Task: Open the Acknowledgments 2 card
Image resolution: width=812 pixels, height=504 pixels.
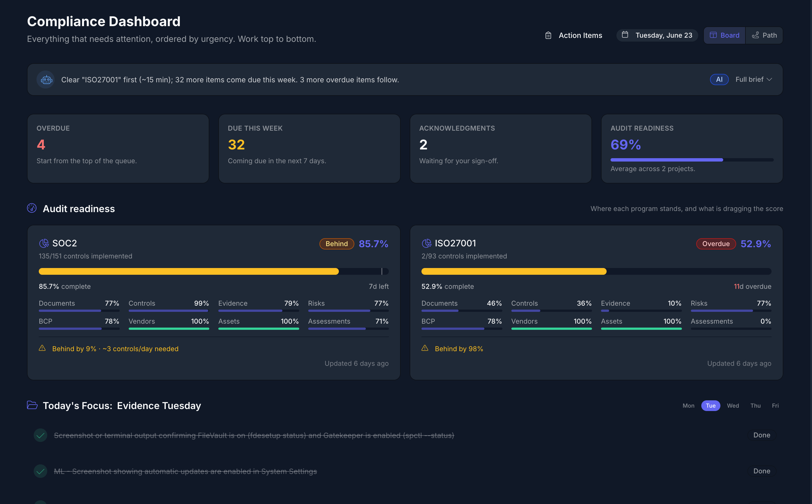Action: [501, 149]
